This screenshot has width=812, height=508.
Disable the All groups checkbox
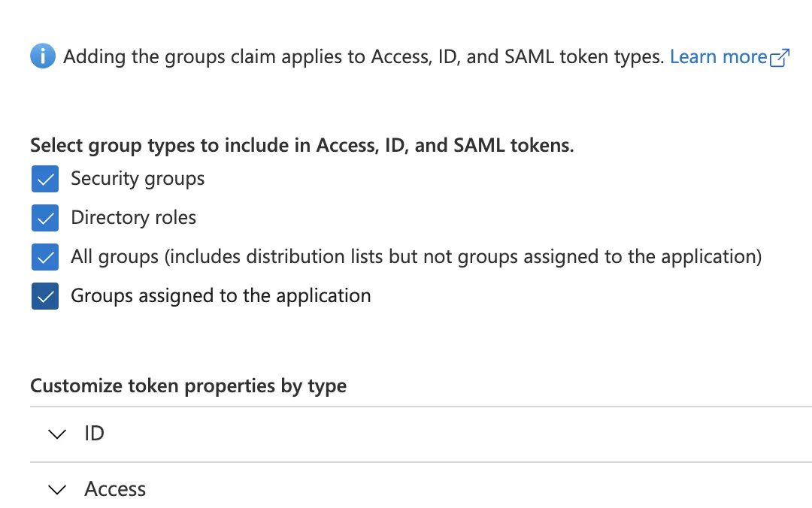tap(45, 258)
